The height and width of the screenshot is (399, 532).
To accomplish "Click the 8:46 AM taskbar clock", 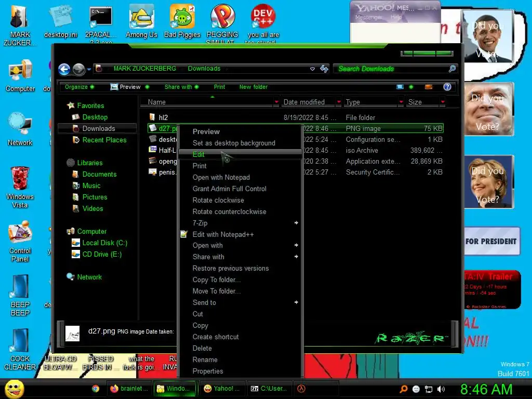I will (486, 389).
